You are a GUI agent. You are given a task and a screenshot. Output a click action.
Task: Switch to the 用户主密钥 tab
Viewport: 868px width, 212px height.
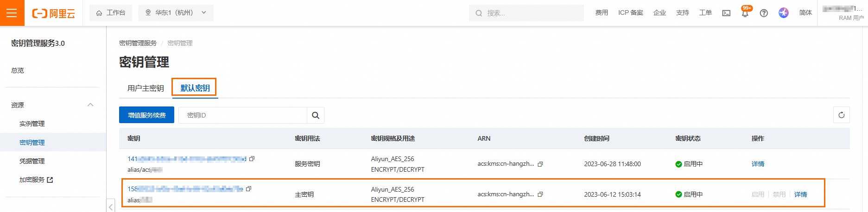[x=146, y=88]
